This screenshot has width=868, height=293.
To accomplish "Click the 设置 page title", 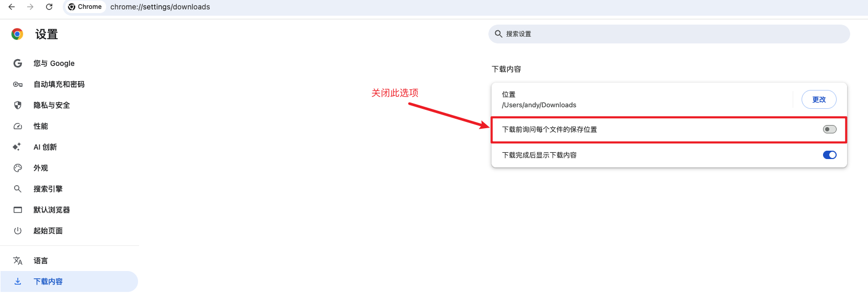I will [x=47, y=35].
